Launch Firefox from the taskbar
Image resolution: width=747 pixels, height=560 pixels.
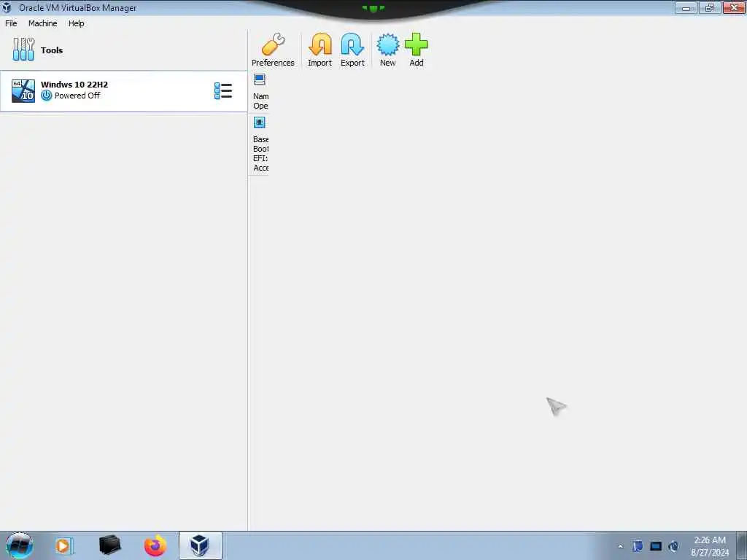[x=155, y=545]
